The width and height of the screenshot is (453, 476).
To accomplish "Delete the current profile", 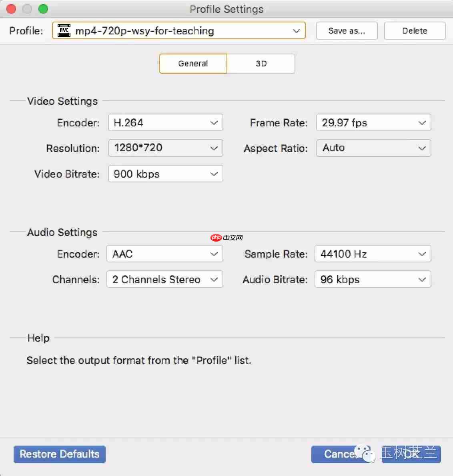I will tap(415, 31).
